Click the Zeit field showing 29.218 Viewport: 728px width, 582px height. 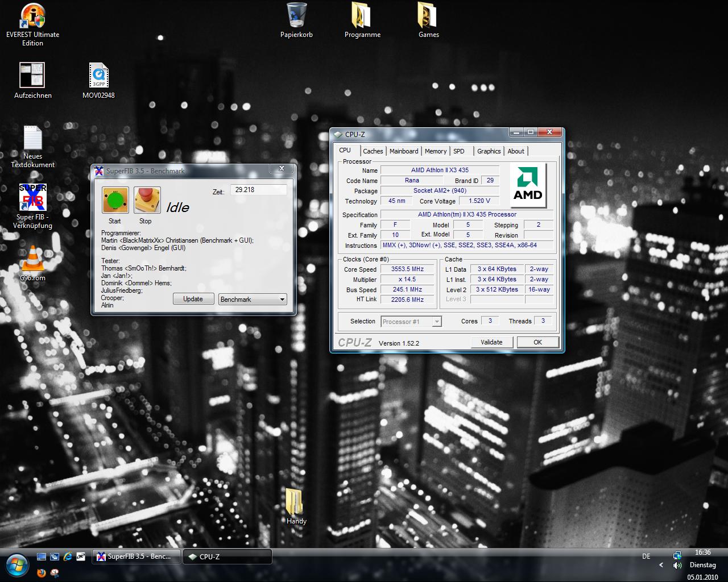click(x=259, y=190)
